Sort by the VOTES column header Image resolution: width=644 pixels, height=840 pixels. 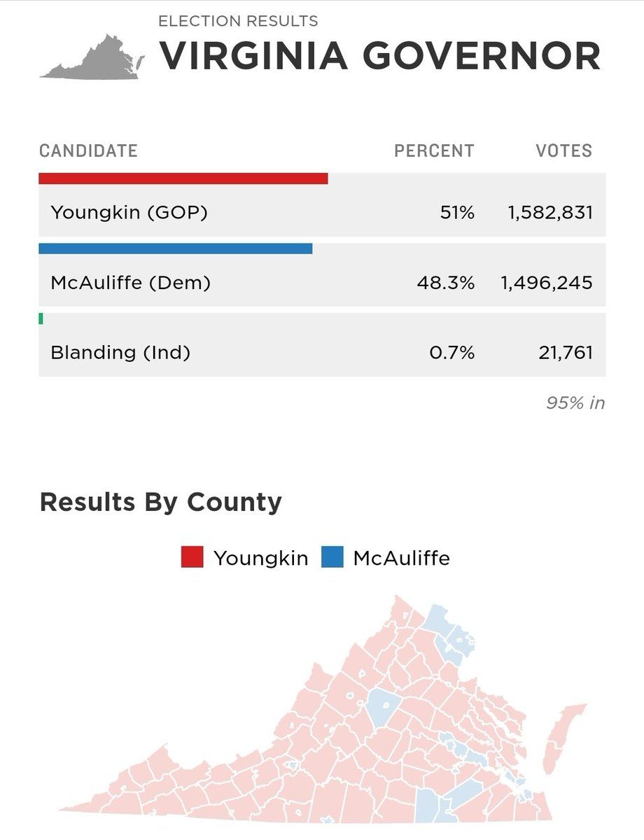tap(563, 150)
